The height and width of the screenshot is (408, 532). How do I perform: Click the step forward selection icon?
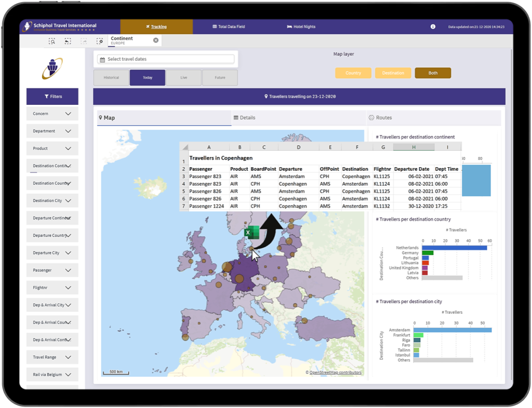pos(84,41)
